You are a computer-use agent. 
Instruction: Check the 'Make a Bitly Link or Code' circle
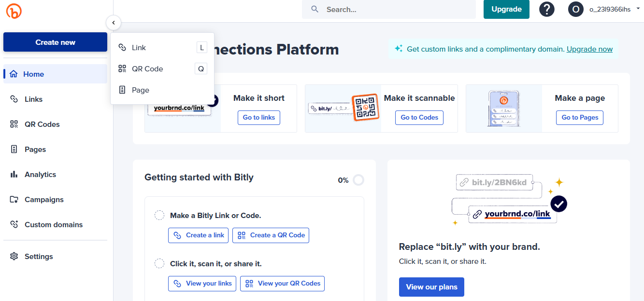pos(159,215)
